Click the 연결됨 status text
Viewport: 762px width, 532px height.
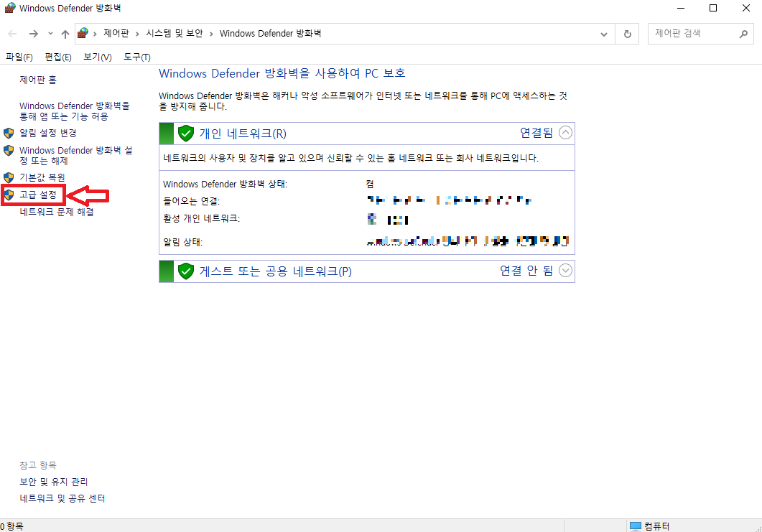pos(536,133)
